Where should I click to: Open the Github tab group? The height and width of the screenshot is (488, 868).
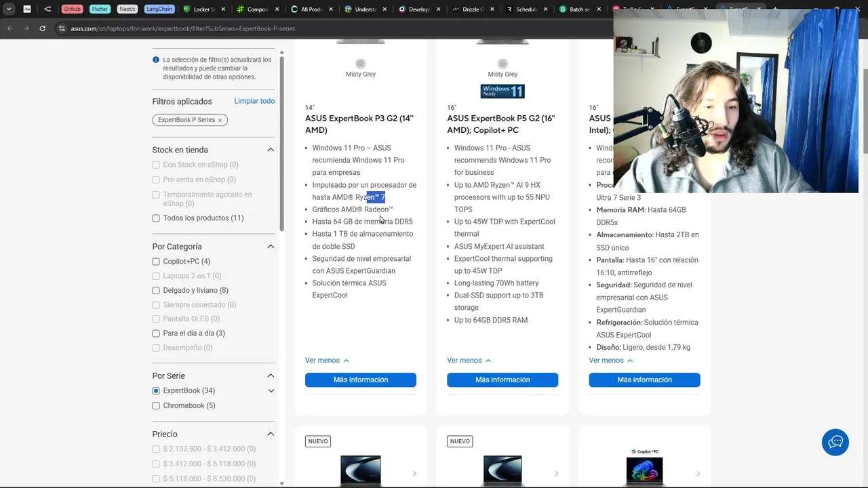coord(73,9)
